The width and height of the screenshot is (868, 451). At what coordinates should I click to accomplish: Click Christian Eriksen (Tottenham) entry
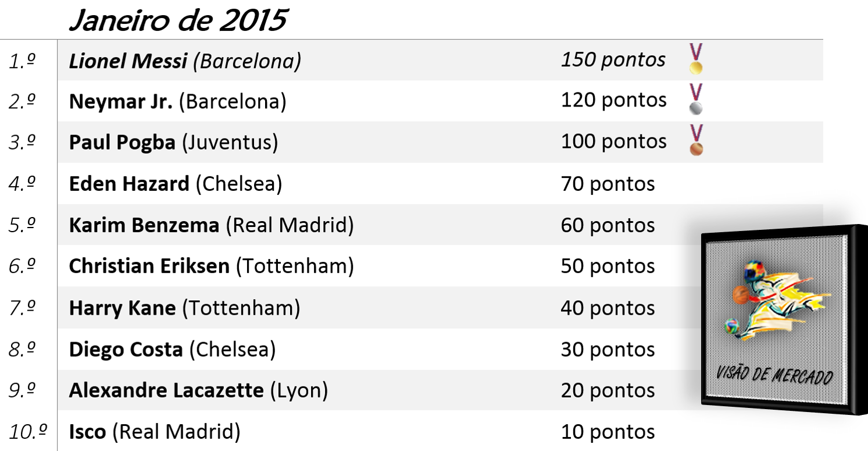(x=212, y=267)
